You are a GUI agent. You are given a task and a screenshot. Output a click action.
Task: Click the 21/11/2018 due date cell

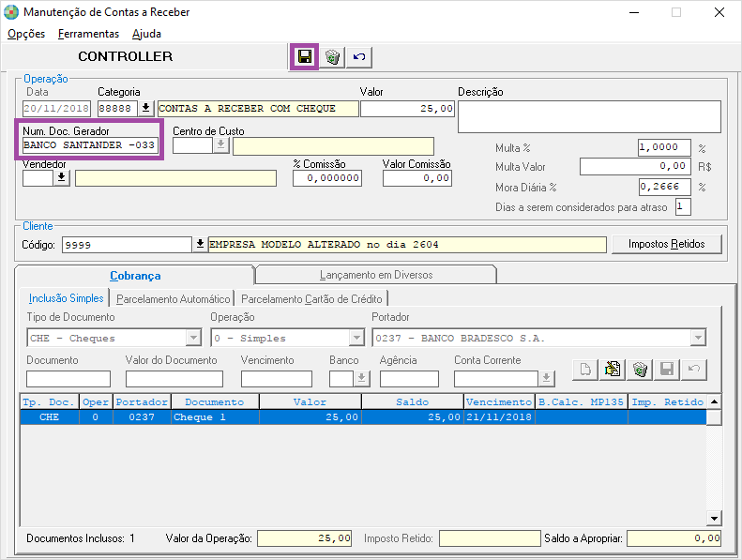tap(499, 417)
